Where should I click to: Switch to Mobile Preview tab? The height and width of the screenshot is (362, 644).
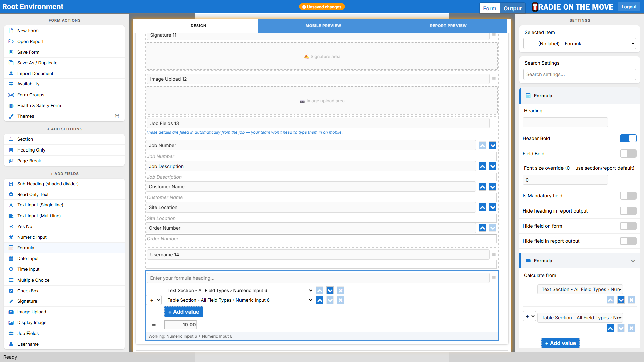pyautogui.click(x=323, y=26)
